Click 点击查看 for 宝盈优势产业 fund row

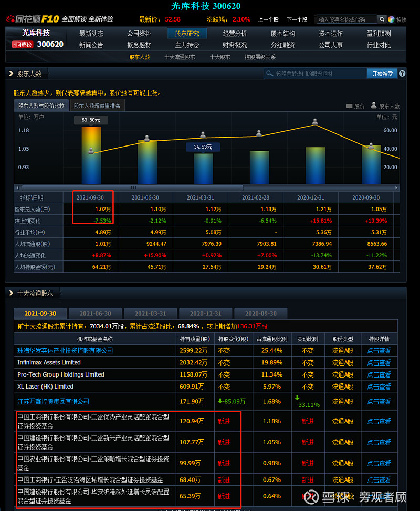pos(379,421)
